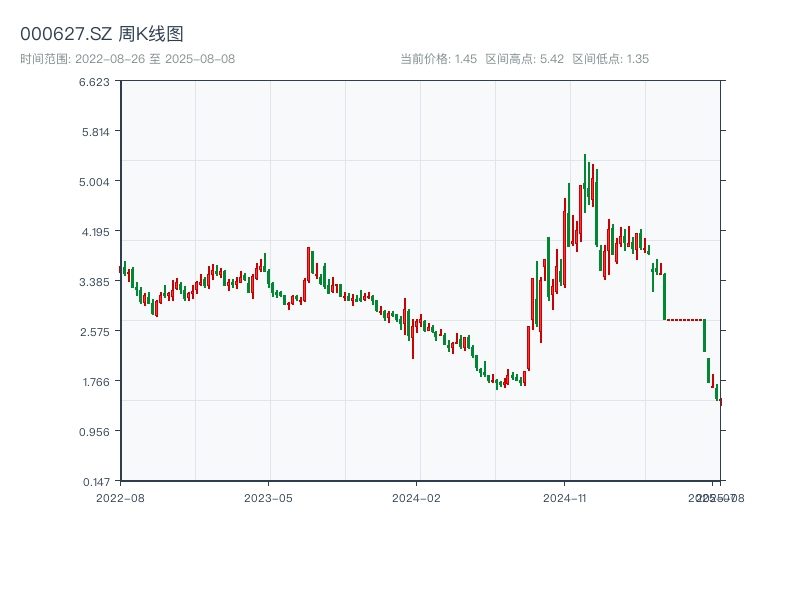
Task: Click the highest green candlestick near 5.42
Action: click(x=585, y=183)
